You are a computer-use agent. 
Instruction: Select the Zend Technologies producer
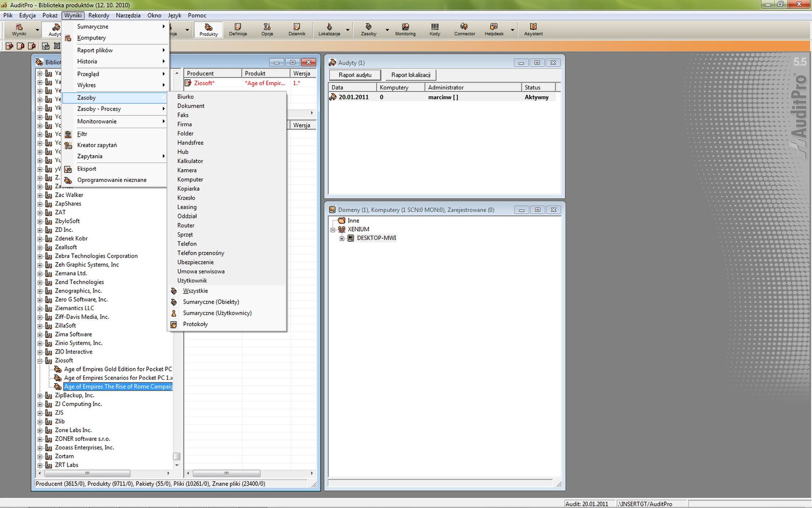(x=79, y=282)
